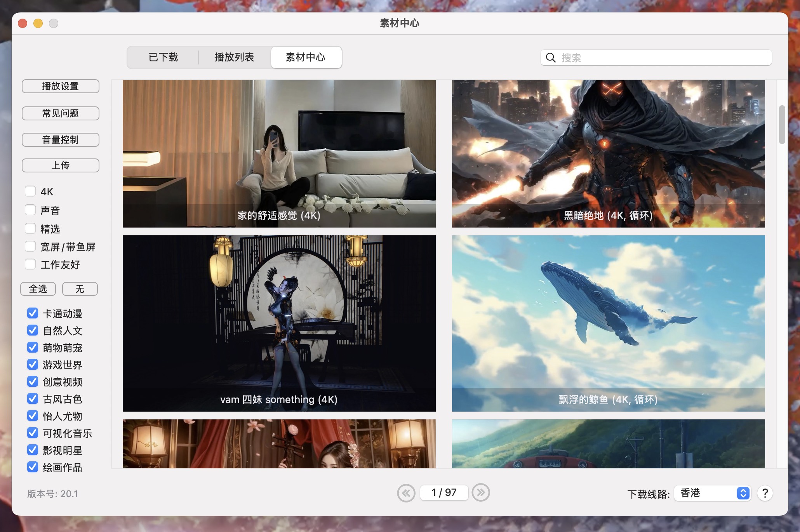Uncheck the 创意视频 category
This screenshot has height=532, width=800.
33,381
